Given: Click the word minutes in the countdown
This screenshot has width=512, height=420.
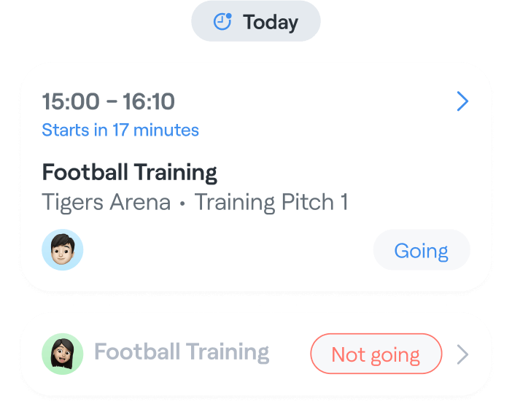Looking at the screenshot, I should pos(170,131).
